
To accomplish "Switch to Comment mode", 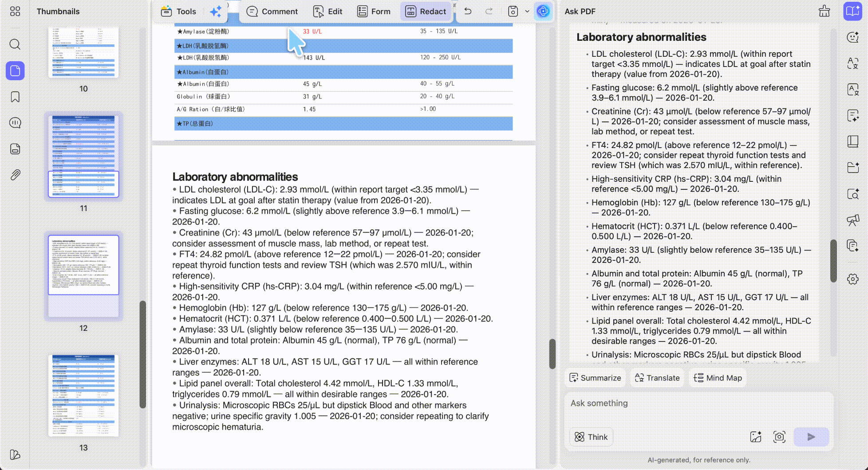I will 272,12.
